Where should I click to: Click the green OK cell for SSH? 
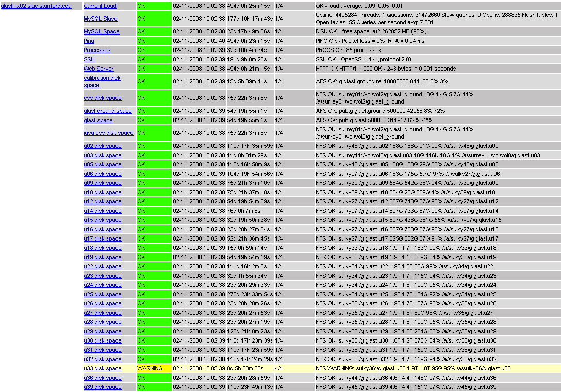pyautogui.click(x=154, y=59)
